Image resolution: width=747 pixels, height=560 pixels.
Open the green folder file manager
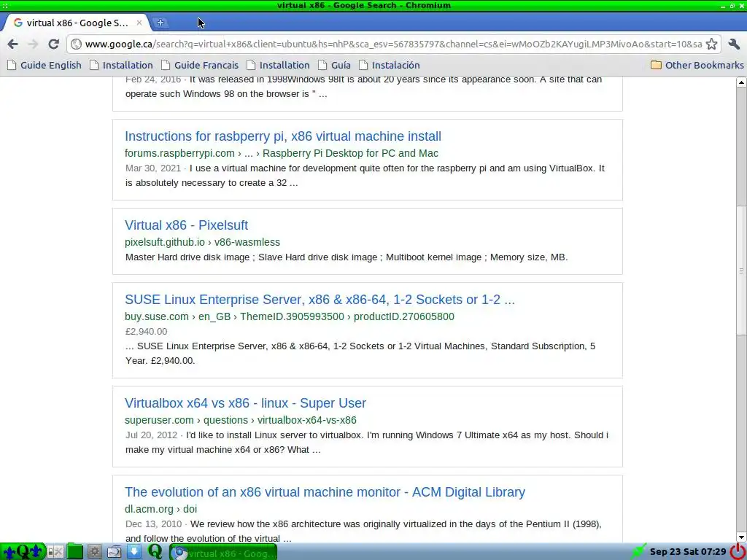75,552
